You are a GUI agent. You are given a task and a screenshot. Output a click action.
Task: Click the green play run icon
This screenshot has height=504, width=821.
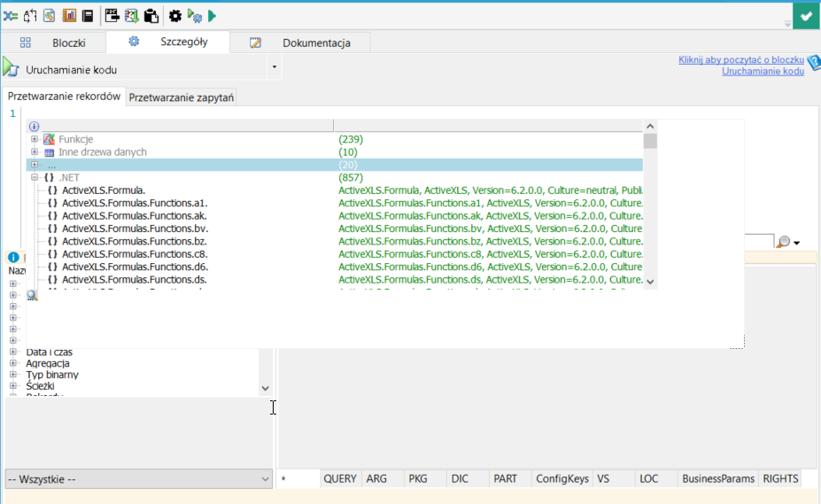tap(212, 16)
